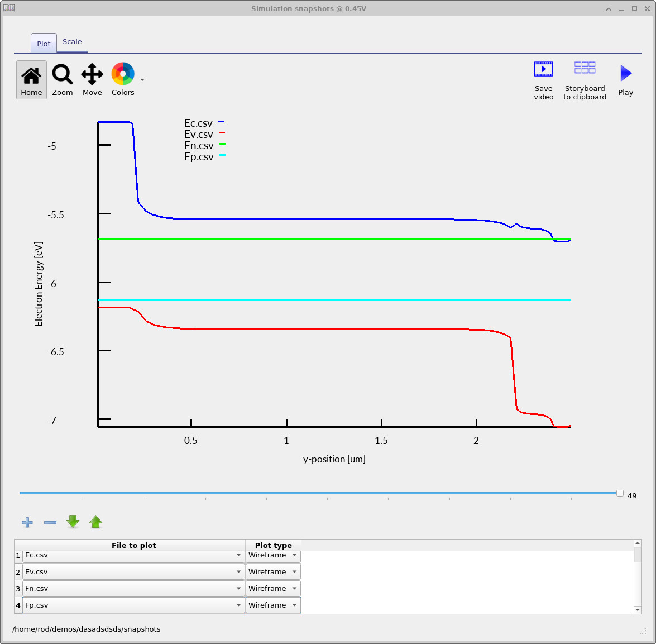
Task: Click the Ec.csv legend entry
Action: click(204, 123)
